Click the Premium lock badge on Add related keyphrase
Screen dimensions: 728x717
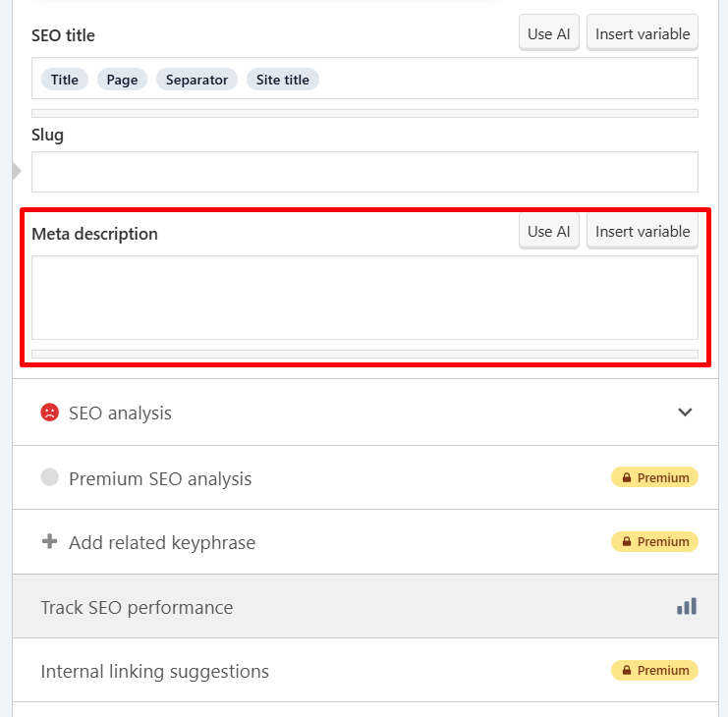point(654,542)
